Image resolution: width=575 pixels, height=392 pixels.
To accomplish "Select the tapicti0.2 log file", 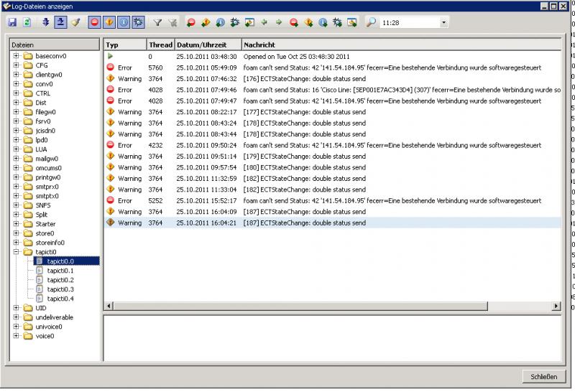I will click(x=60, y=280).
